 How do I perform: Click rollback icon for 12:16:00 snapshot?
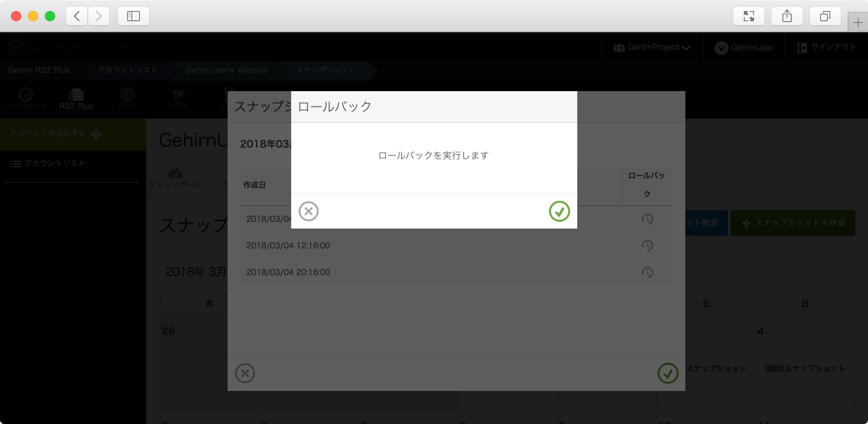647,245
